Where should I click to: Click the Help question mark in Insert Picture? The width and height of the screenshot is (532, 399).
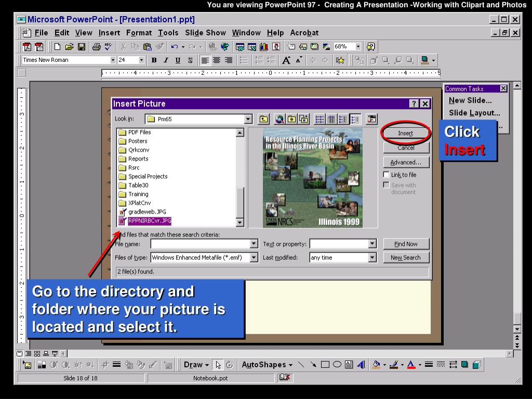[x=414, y=103]
